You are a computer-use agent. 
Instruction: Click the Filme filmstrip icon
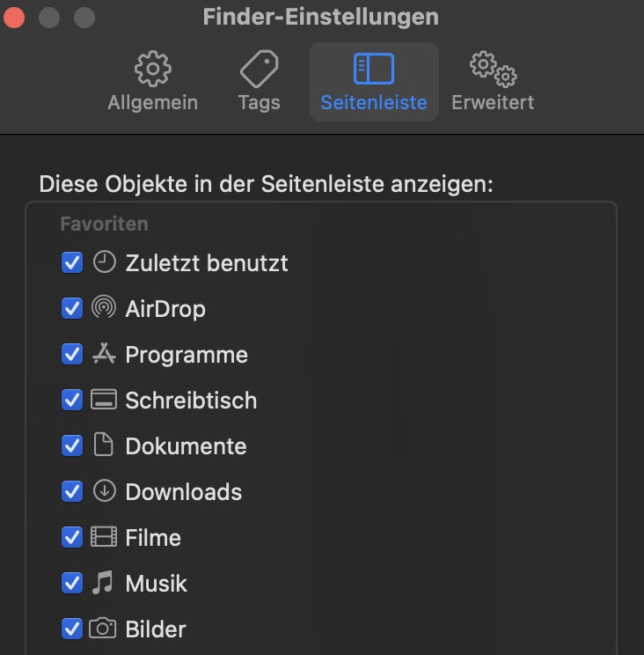click(x=104, y=537)
